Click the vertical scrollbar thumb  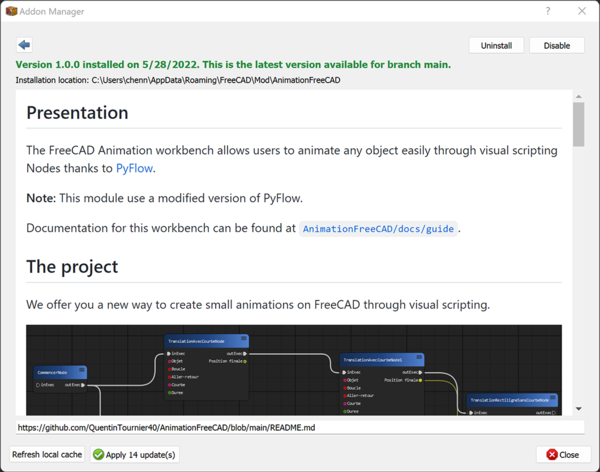(x=579, y=124)
